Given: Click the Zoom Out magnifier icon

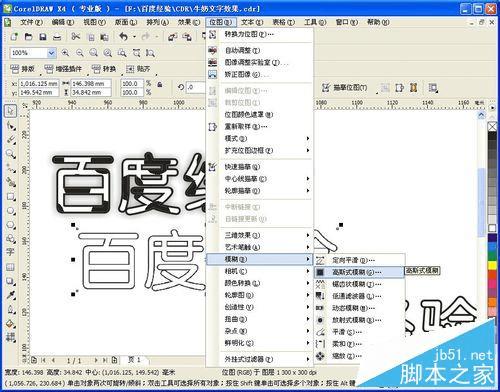Looking at the screenshot, I should tap(80, 53).
